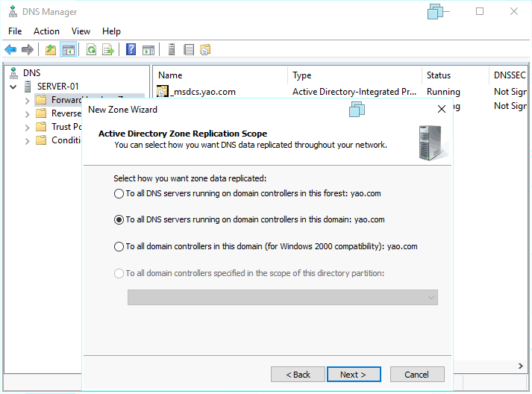Image resolution: width=532 pixels, height=394 pixels.
Task: Open Help via blue question mark icon
Action: point(131,50)
